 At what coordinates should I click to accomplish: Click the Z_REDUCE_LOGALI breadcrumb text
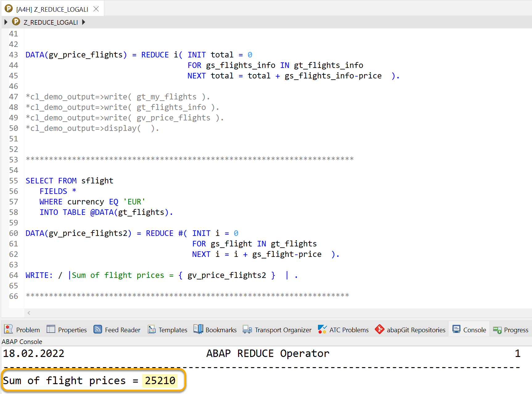point(51,22)
